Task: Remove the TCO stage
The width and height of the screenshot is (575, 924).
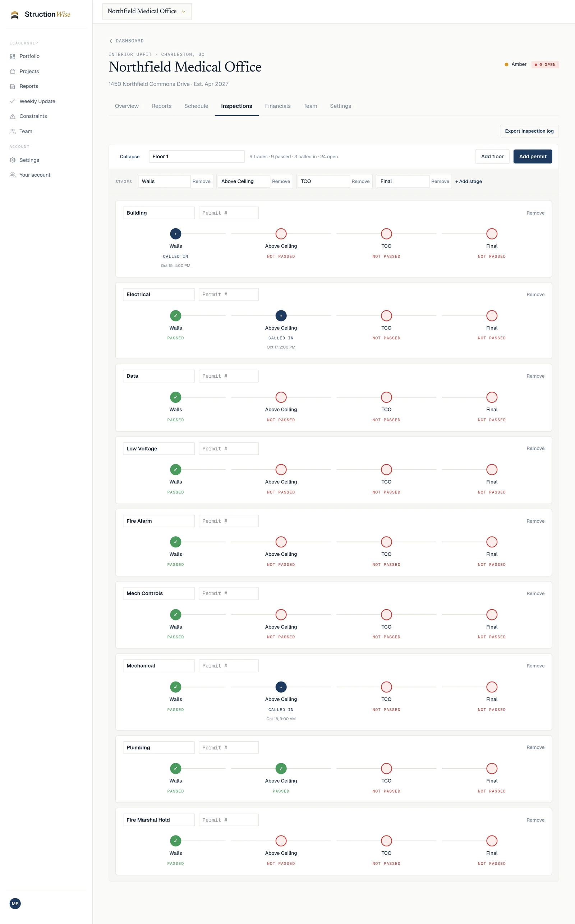Action: coord(360,181)
